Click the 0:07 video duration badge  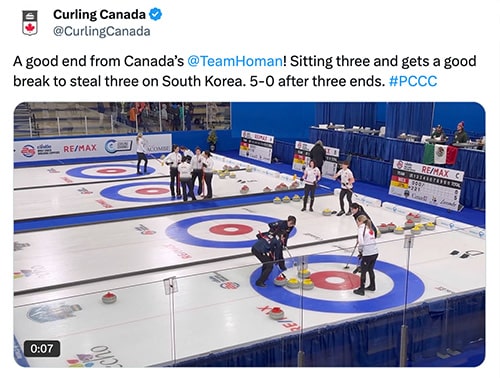pos(42,349)
